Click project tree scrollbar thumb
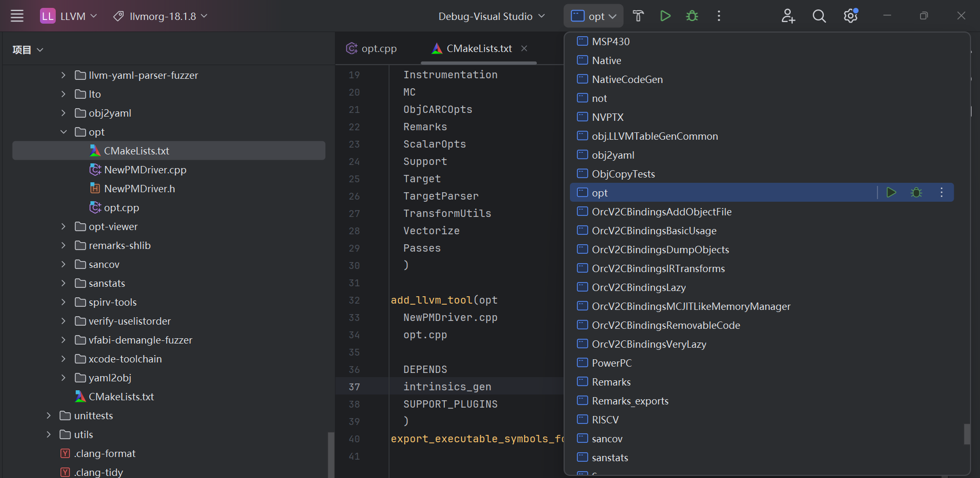 [331, 455]
